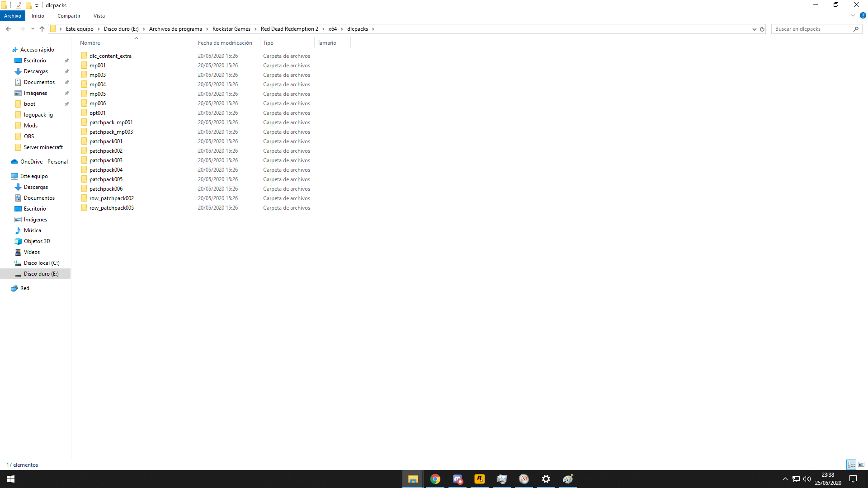
Task: Open Objetos 3D in sidebar
Action: coord(37,241)
